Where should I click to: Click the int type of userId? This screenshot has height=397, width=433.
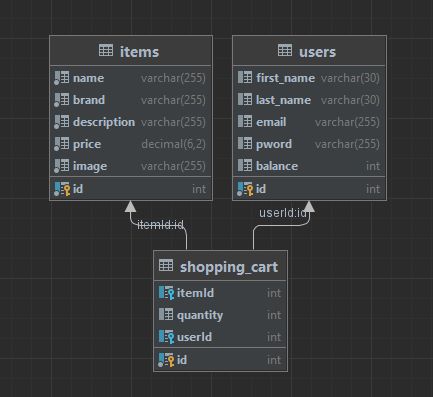(274, 337)
